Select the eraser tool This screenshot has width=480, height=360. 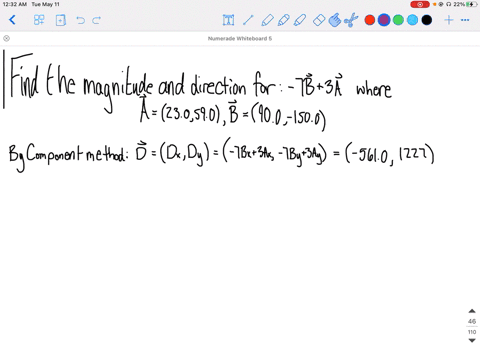pos(319,20)
